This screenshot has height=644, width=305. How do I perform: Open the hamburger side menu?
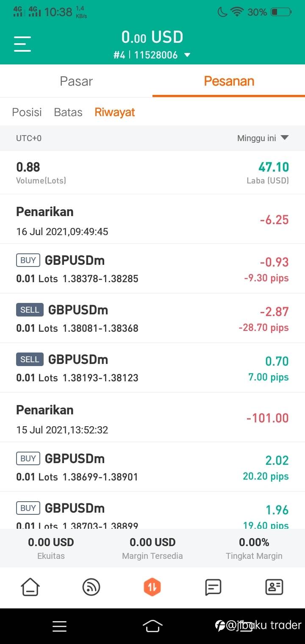point(22,44)
